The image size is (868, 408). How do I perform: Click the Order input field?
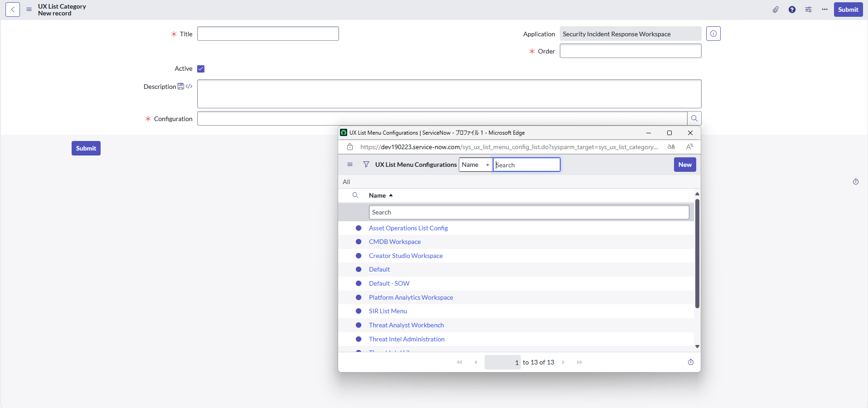click(x=630, y=51)
